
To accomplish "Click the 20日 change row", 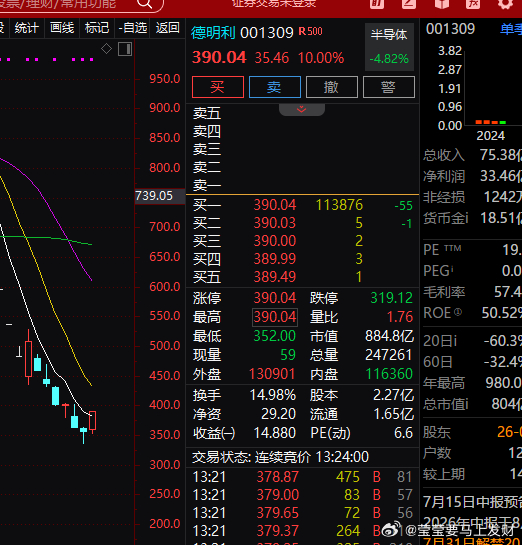I will pos(472,341).
